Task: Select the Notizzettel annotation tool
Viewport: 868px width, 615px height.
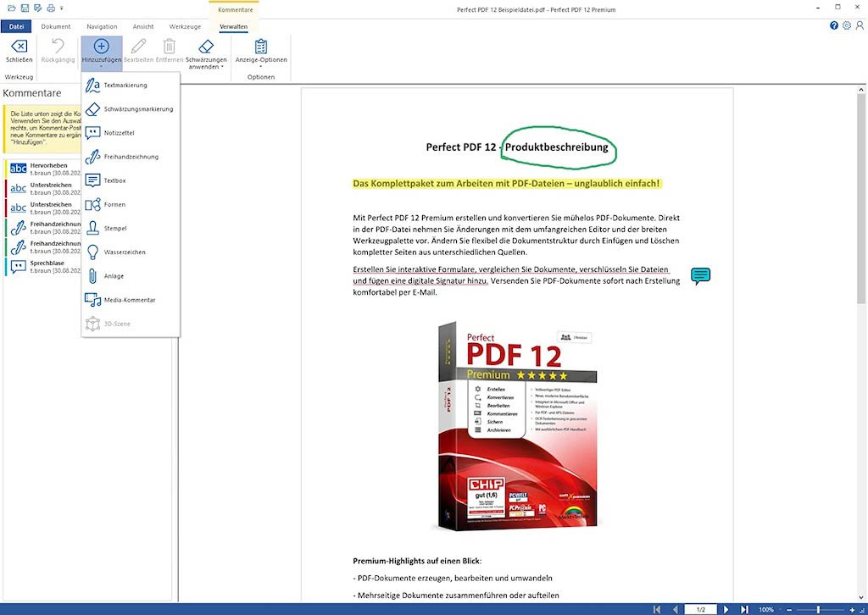Action: 121,132
